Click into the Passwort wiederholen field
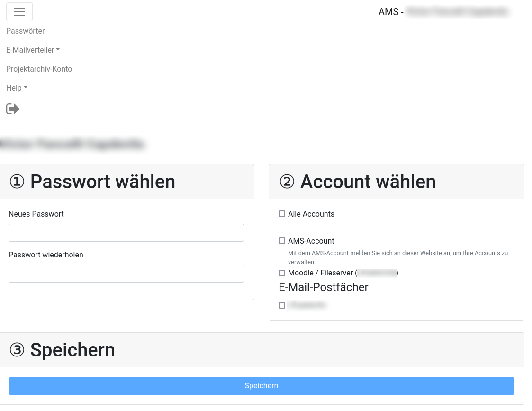Image resolution: width=532 pixels, height=411 pixels. point(126,274)
